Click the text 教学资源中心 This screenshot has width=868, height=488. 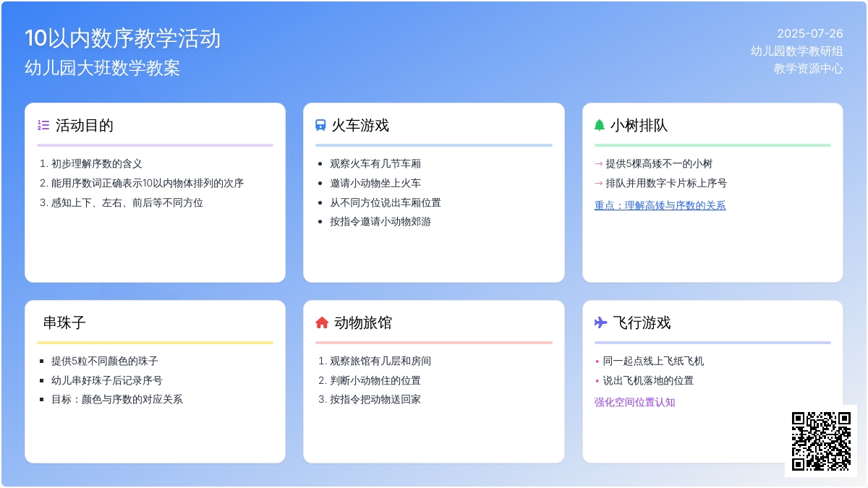[809, 69]
